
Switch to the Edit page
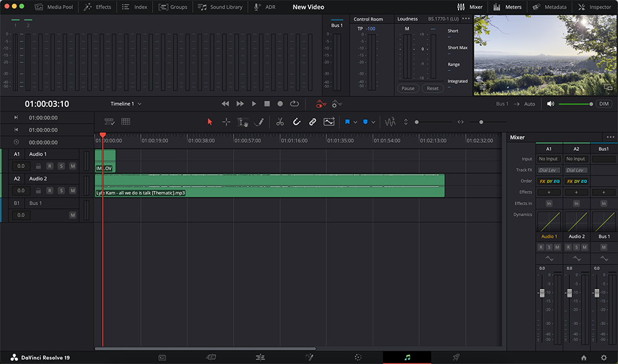pos(260,357)
